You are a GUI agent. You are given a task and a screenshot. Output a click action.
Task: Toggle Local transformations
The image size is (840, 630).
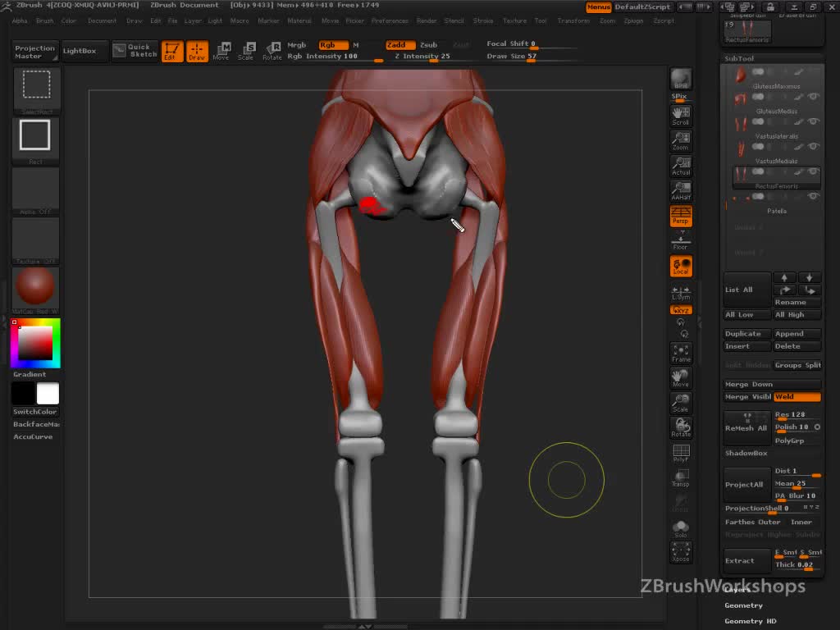tap(681, 267)
